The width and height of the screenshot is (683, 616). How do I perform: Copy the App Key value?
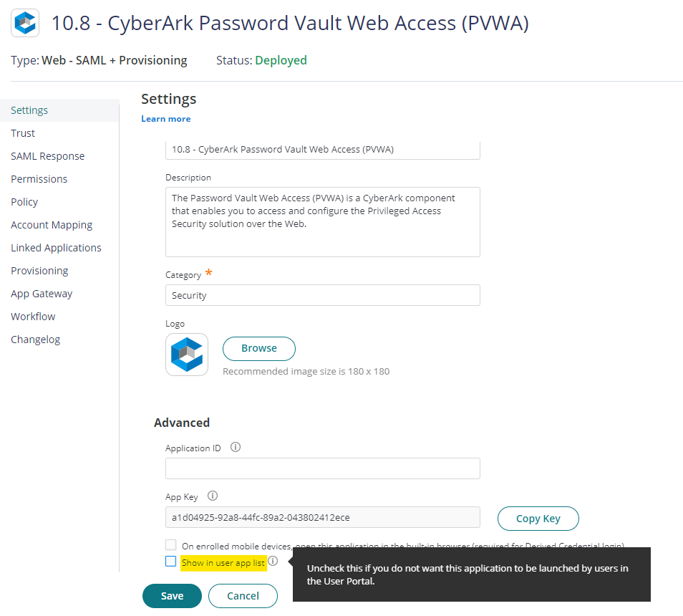(x=538, y=518)
